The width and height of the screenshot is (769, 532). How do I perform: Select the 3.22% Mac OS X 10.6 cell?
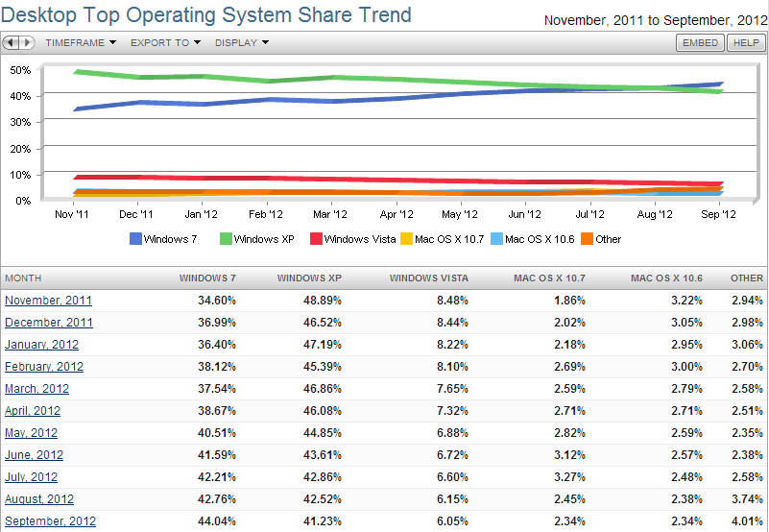tap(686, 301)
